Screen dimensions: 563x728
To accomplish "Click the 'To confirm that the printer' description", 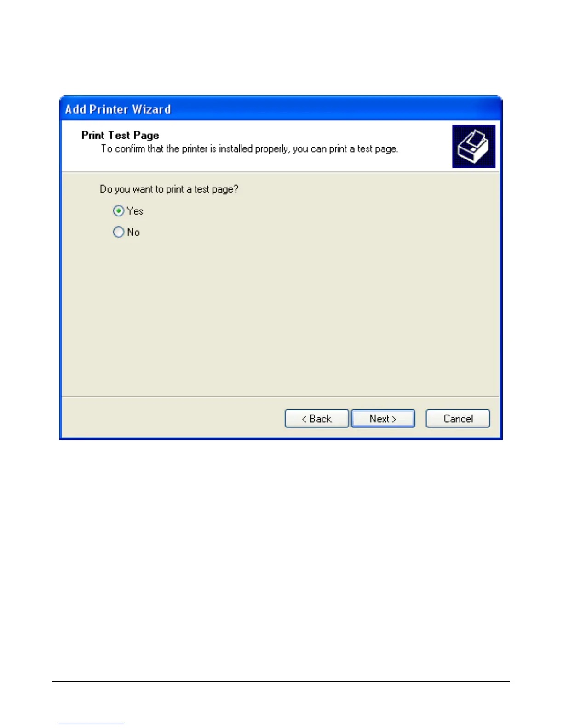I will (x=249, y=149).
